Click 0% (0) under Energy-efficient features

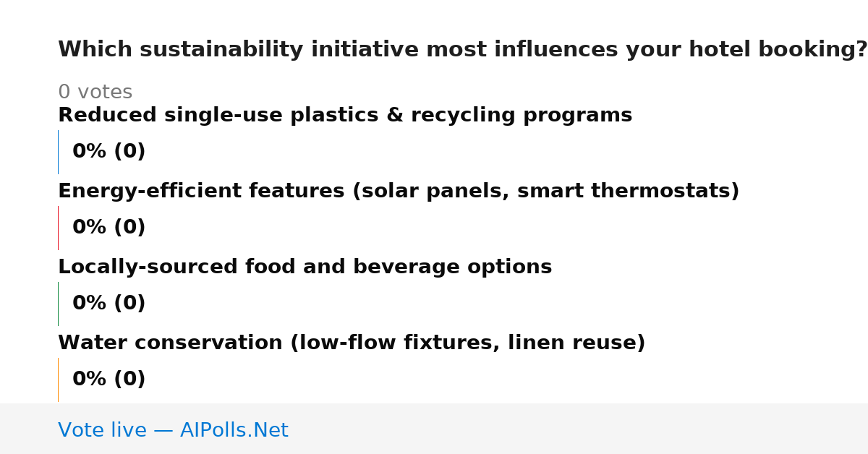click(x=109, y=228)
